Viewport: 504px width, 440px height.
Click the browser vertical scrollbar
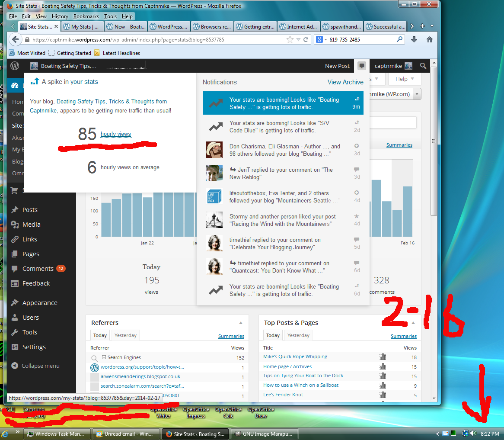pyautogui.click(x=434, y=173)
